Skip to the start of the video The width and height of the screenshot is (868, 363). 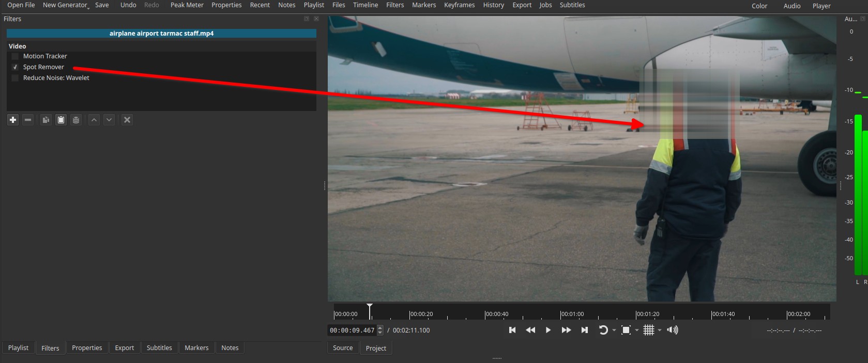pyautogui.click(x=512, y=330)
